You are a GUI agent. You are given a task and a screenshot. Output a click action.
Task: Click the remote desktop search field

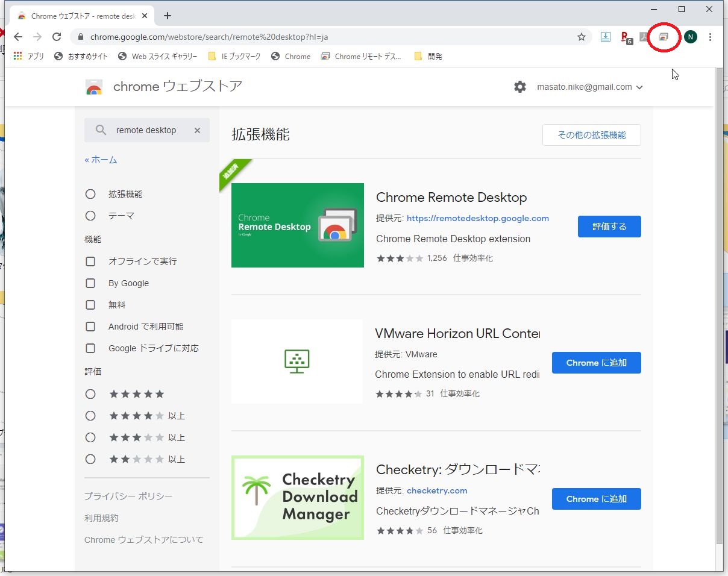click(x=146, y=130)
